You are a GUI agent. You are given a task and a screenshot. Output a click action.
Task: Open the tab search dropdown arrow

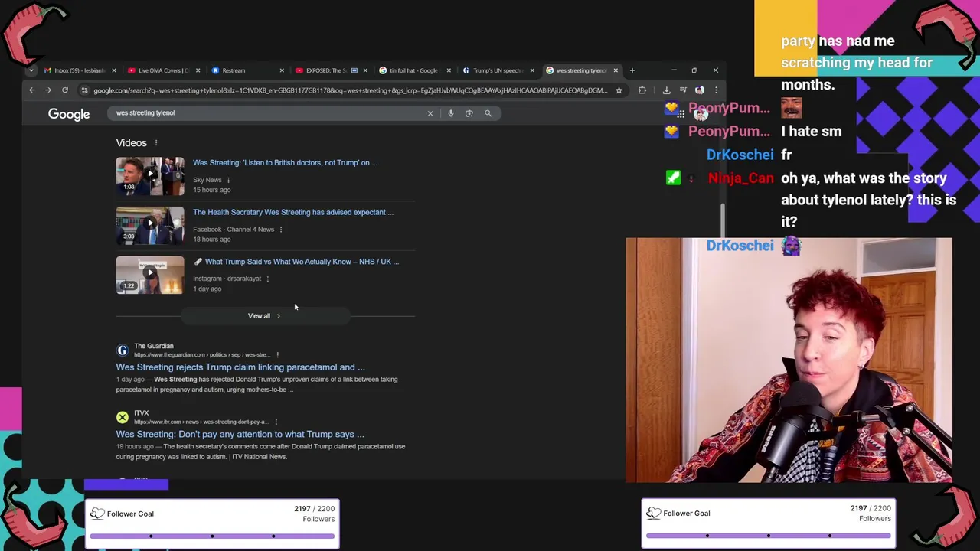tap(31, 70)
